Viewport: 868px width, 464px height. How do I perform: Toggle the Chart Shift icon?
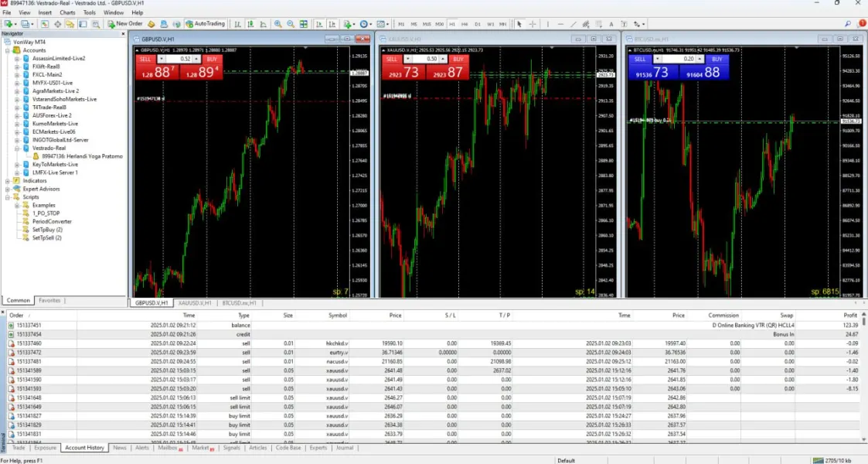(332, 24)
